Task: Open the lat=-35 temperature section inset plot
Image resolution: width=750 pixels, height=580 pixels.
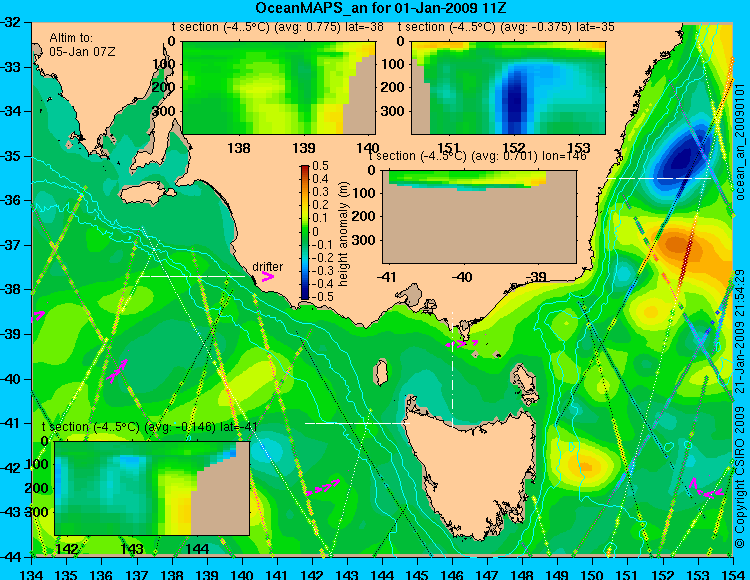Action: [508, 88]
